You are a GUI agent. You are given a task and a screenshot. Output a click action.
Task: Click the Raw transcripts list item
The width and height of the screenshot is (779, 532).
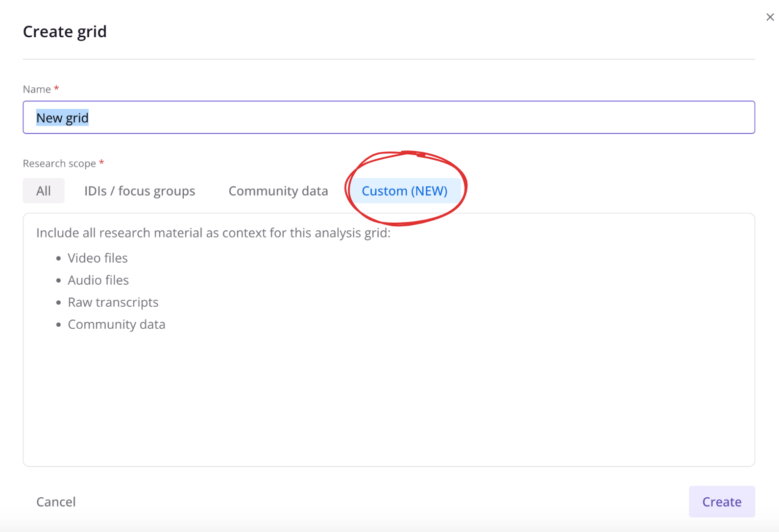113,302
